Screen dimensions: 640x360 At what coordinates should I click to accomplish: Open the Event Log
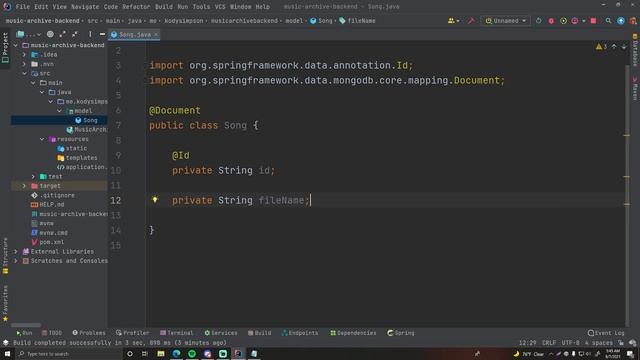[x=606, y=333]
